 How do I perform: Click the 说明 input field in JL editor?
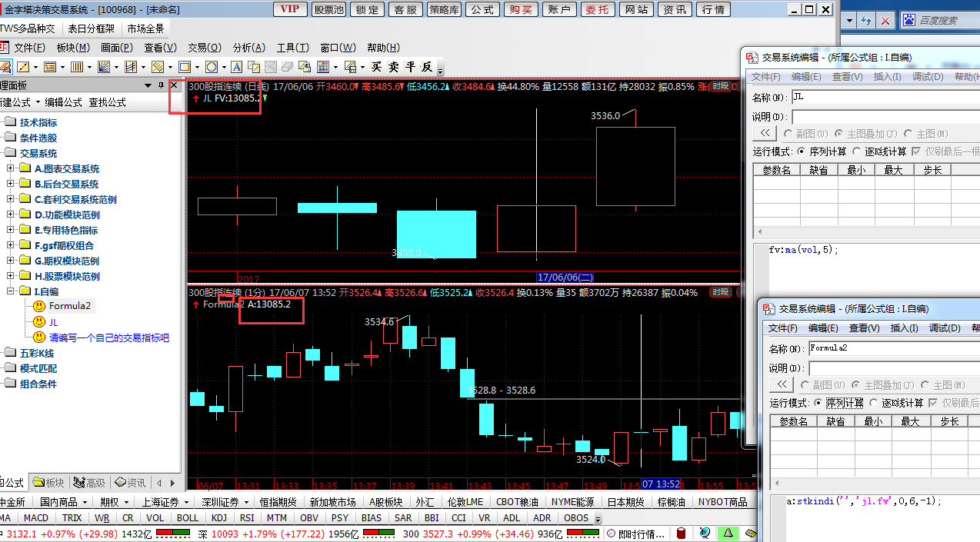click(x=885, y=117)
